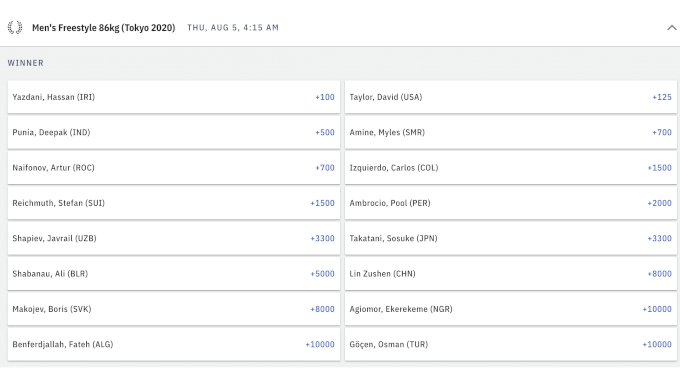Pick Ambrocio, Pool (PER) at +2000
The height and width of the screenshot is (382, 680).
[x=510, y=203]
